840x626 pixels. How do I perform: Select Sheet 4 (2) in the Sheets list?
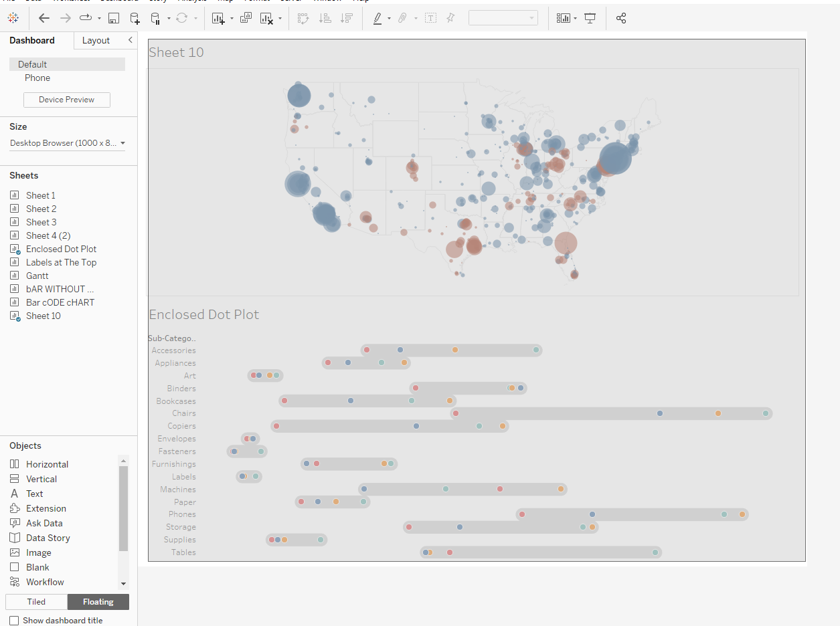coord(48,235)
